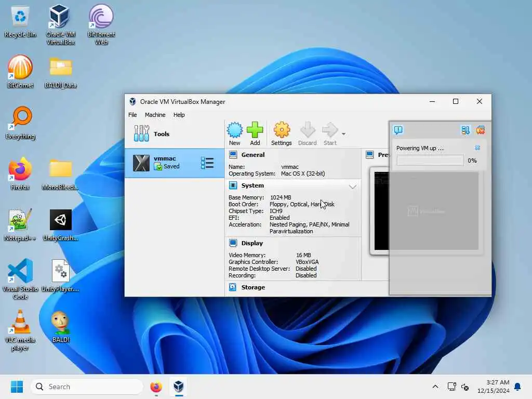Click Base Memory '1024 MB' value
Image resolution: width=532 pixels, height=399 pixels.
coord(281,197)
